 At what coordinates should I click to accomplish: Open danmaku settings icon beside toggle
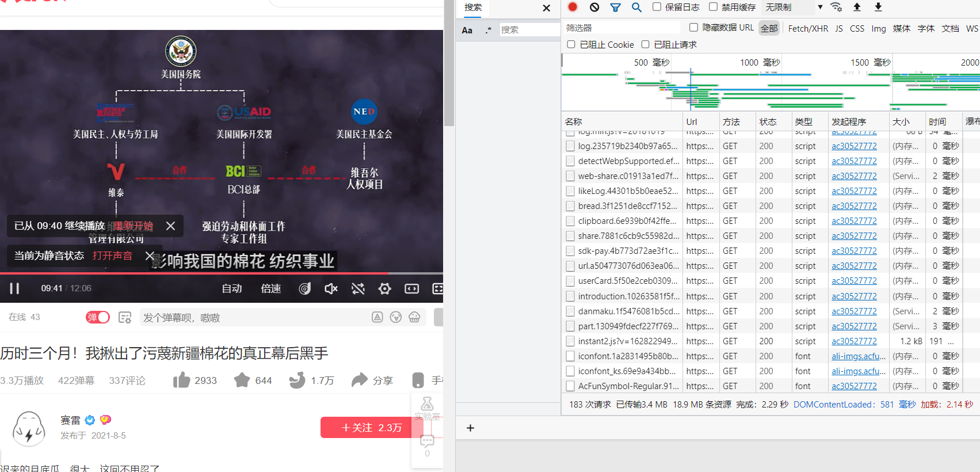click(125, 317)
